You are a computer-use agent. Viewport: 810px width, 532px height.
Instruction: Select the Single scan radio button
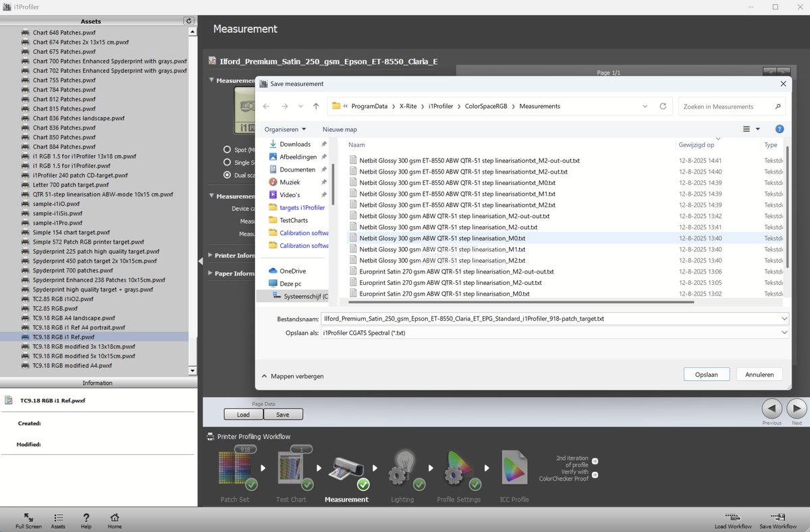(x=227, y=162)
